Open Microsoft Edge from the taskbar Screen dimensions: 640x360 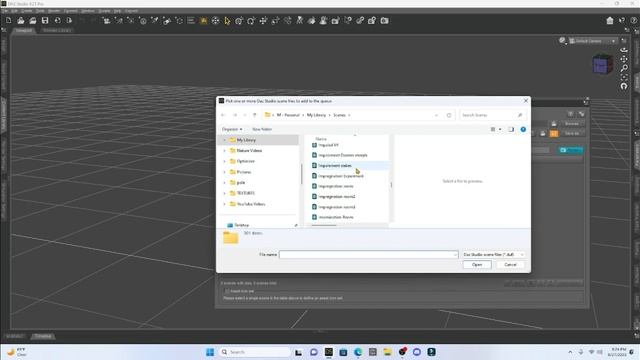click(x=358, y=352)
